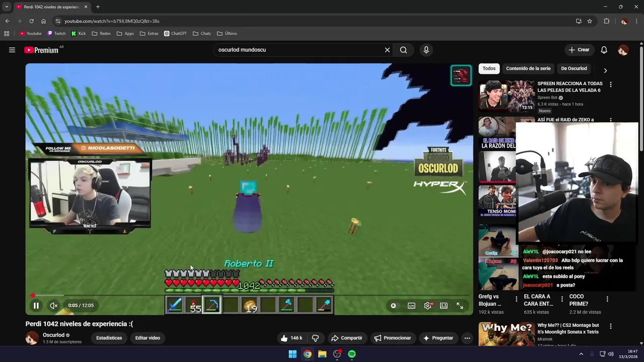The image size is (644, 362).
Task: Run search with the magnifier button
Action: tap(404, 50)
